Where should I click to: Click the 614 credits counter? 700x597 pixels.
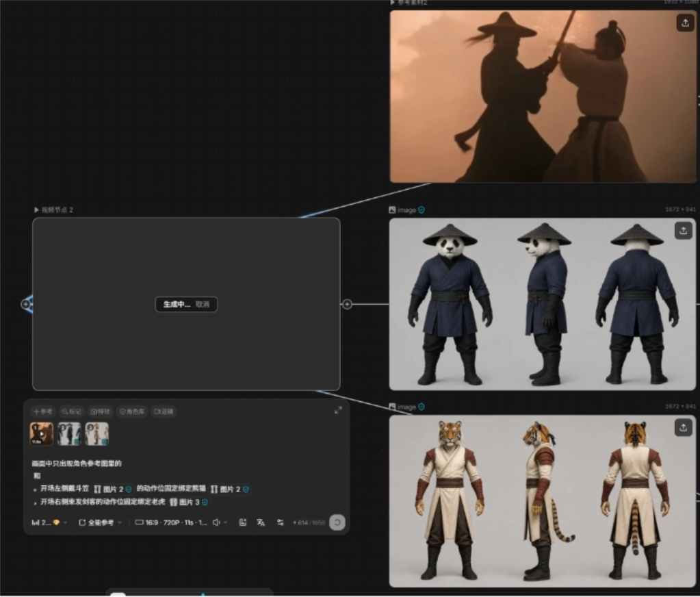309,522
